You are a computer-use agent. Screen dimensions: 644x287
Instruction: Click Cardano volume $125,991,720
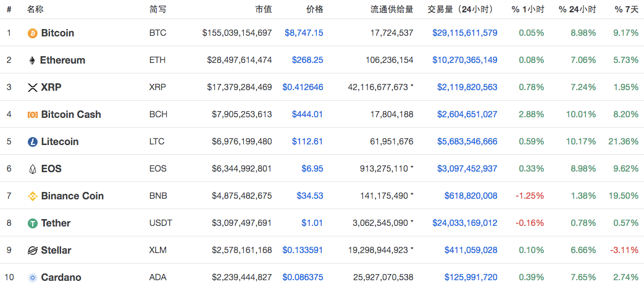pos(471,278)
